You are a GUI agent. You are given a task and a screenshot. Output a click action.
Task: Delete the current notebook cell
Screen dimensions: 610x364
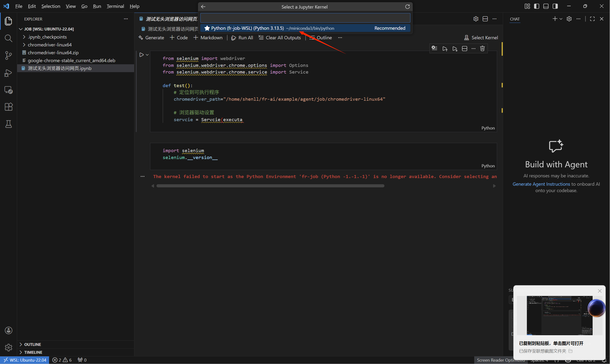[482, 49]
